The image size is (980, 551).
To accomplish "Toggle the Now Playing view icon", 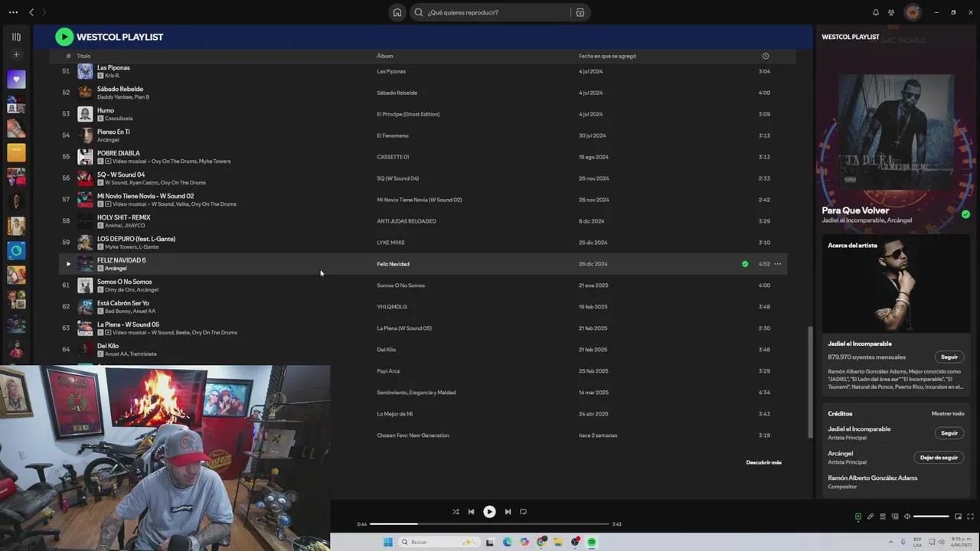I will (858, 517).
